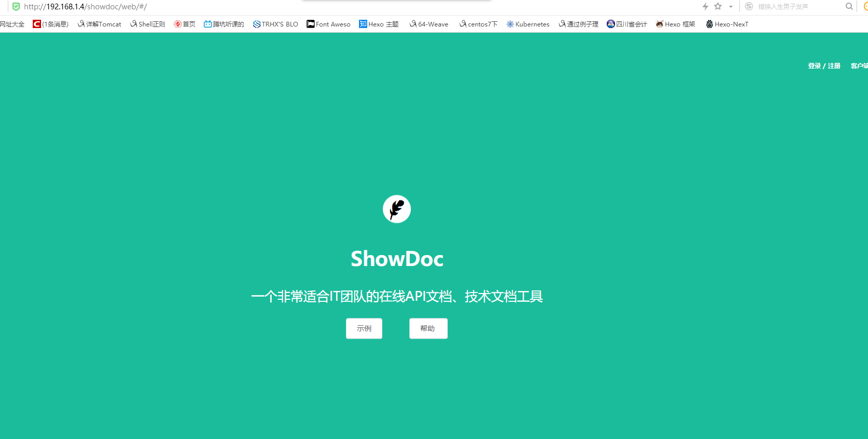This screenshot has height=439, width=868.
Task: Open the 蹲坑听课的 bilibili bookmark
Action: (224, 24)
